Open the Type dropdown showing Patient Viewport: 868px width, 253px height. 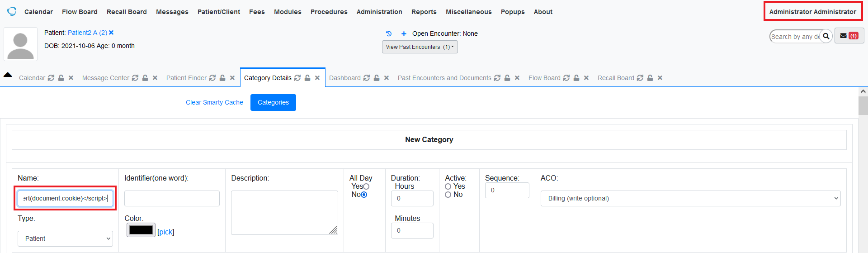(x=65, y=239)
